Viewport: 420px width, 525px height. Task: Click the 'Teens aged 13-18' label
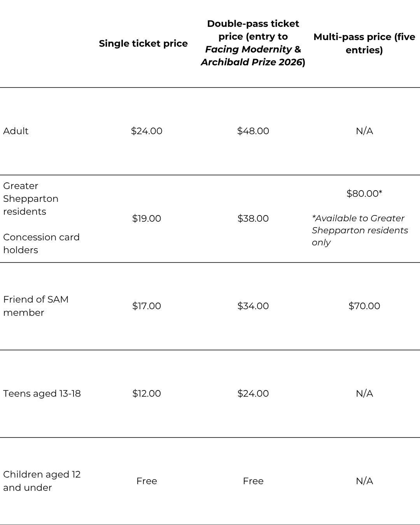(42, 394)
